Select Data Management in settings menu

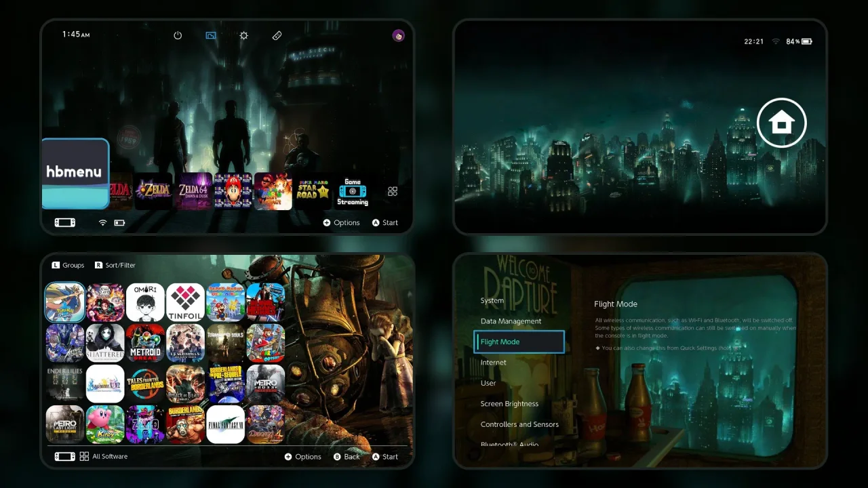coord(511,321)
